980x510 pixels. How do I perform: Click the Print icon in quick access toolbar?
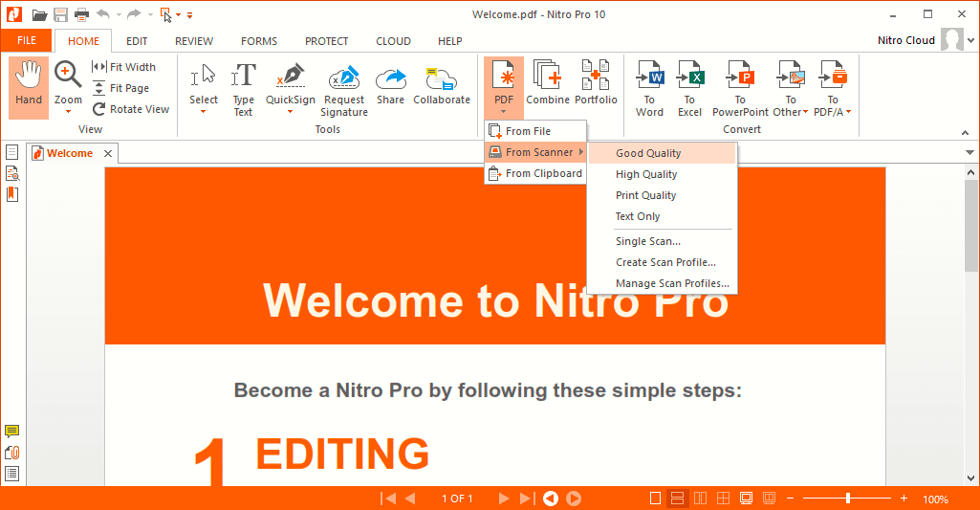pyautogui.click(x=81, y=14)
